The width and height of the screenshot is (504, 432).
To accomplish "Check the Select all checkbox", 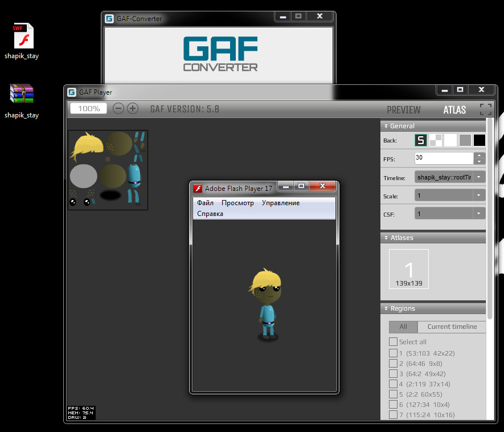I will click(x=393, y=341).
